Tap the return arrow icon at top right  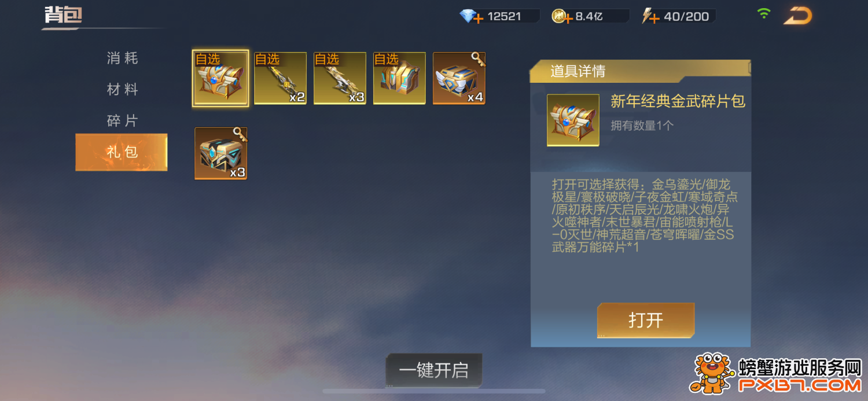(797, 16)
